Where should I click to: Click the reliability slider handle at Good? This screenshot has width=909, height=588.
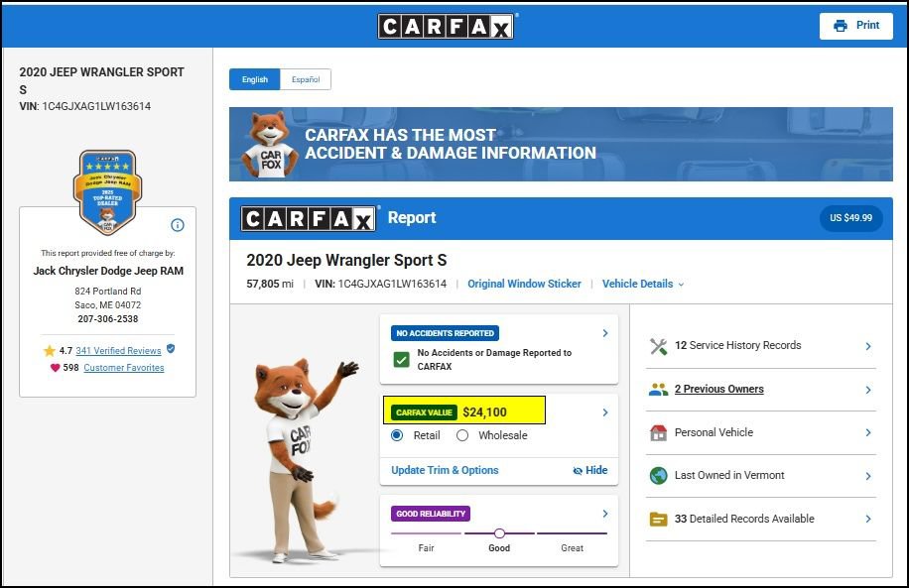pyautogui.click(x=499, y=532)
